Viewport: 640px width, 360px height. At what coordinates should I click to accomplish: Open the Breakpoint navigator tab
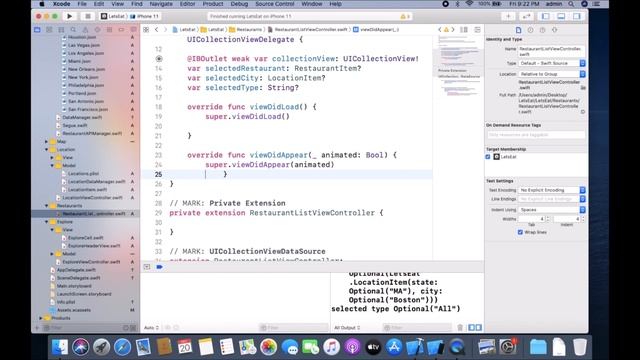(x=121, y=30)
